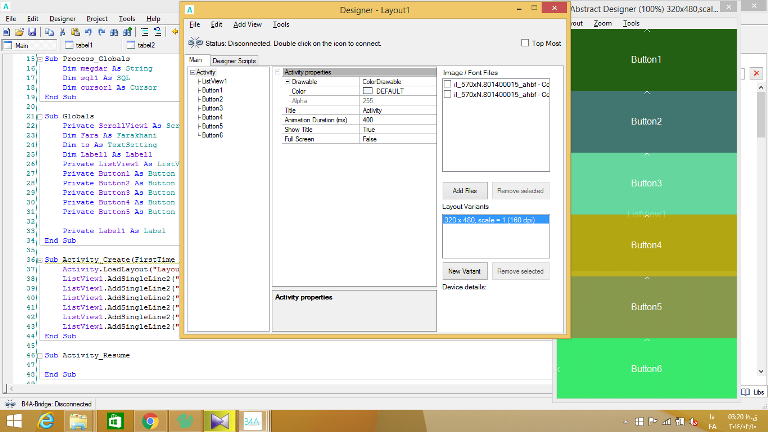Screen dimensions: 768x432
Task: Open Add View menu in Designer
Action: (x=247, y=24)
